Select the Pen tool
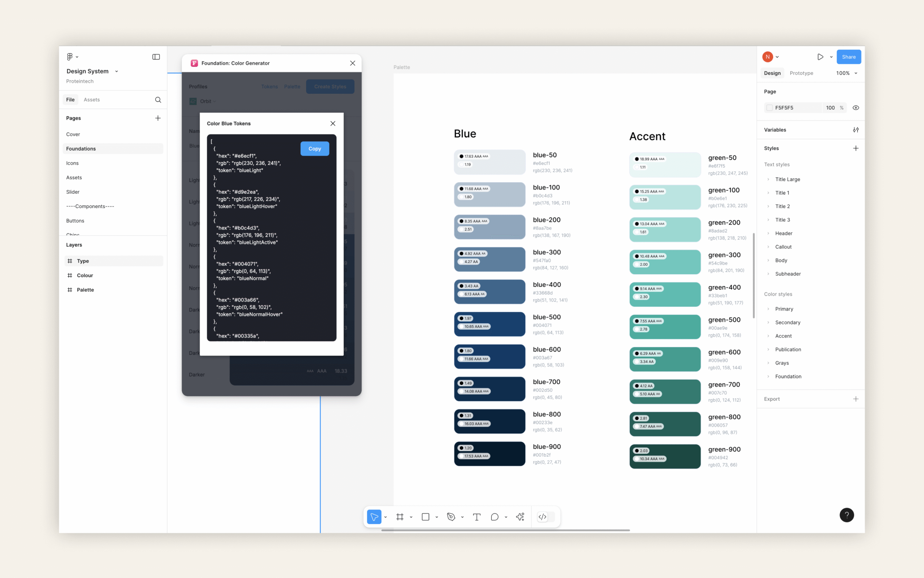This screenshot has width=924, height=578. pyautogui.click(x=451, y=517)
